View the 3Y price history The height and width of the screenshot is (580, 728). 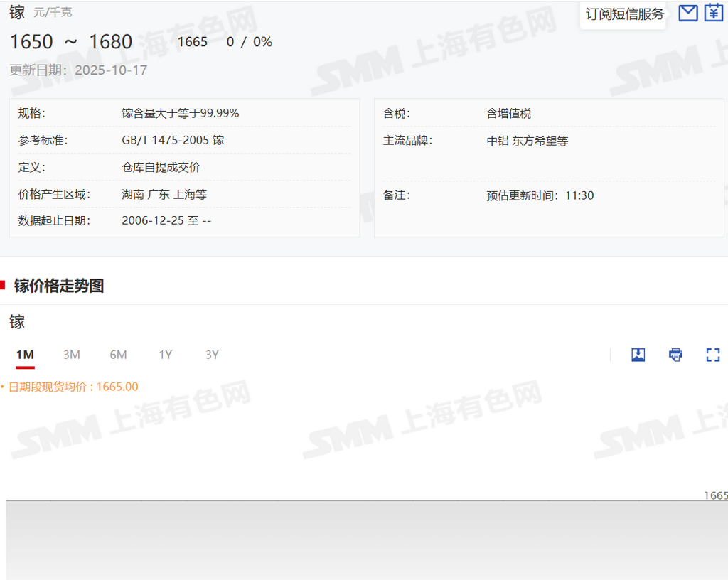[x=212, y=355]
